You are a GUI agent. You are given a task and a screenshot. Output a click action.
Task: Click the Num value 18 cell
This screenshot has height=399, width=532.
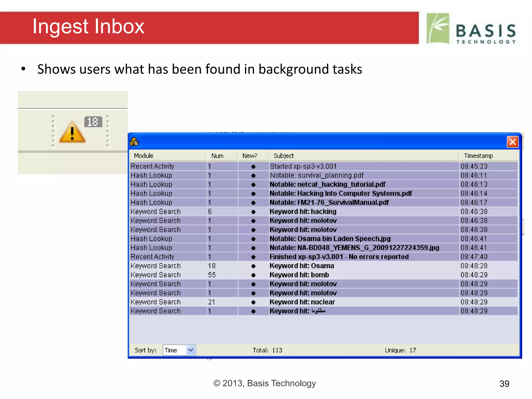222,266
